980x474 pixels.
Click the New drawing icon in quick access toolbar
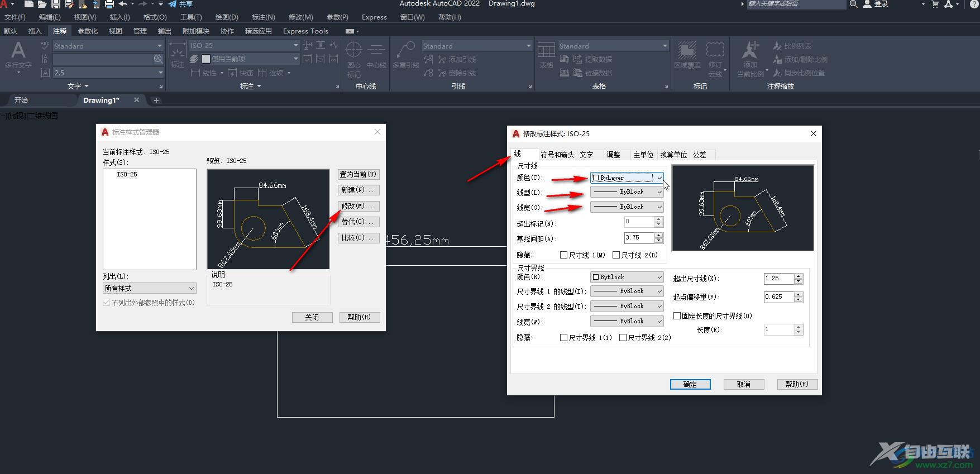[x=29, y=4]
